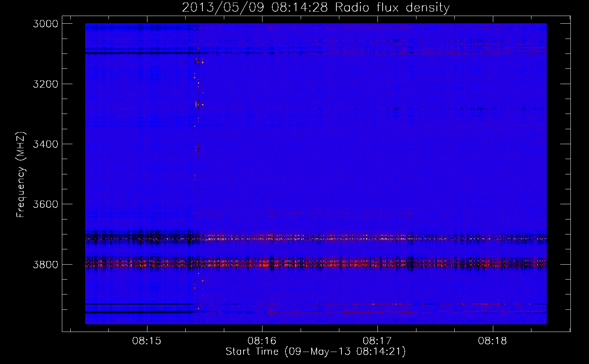Click the 'Frequency (MHZ)' axis title

point(21,175)
